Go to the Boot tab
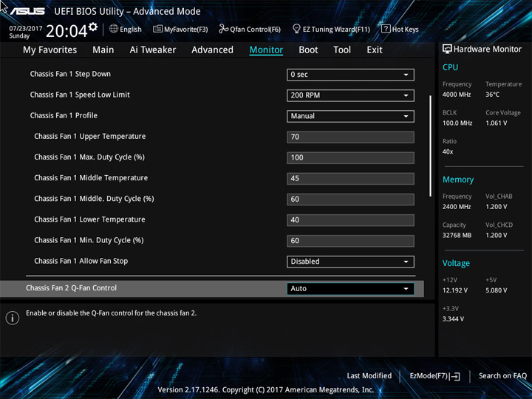 [x=308, y=50]
